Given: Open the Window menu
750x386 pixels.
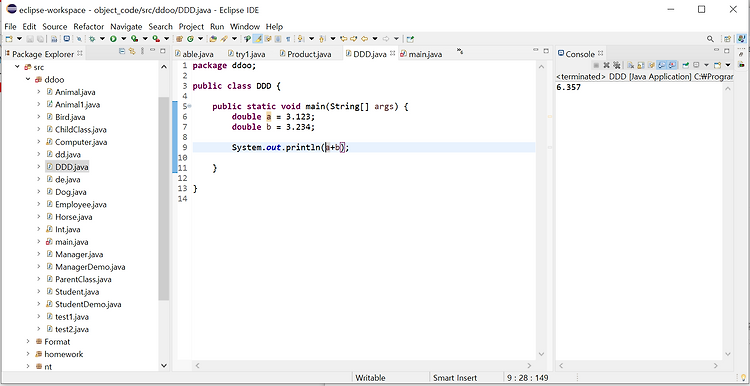Looking at the screenshot, I should pyautogui.click(x=244, y=27).
